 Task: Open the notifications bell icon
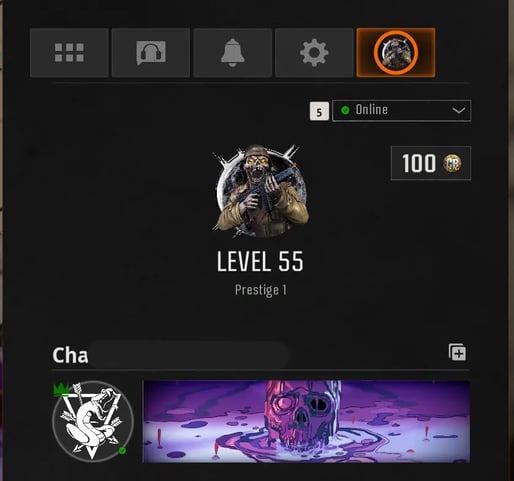(x=233, y=53)
